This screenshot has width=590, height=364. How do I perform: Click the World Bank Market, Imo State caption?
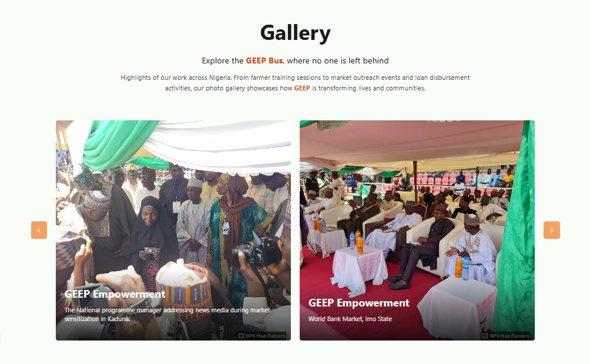pyautogui.click(x=350, y=319)
